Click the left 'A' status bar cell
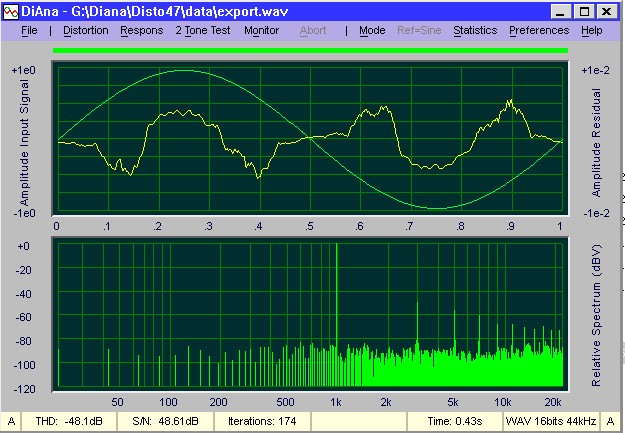Viewport: 625px width, 433px height. [11, 421]
